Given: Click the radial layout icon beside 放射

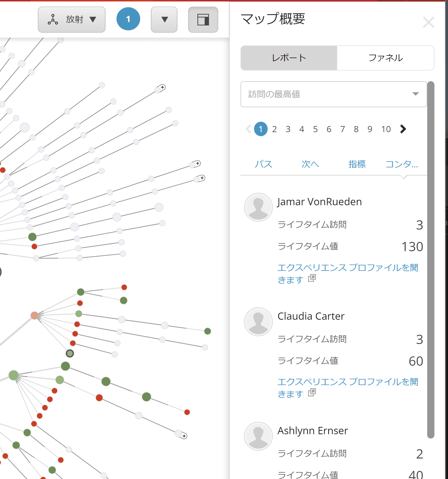Looking at the screenshot, I should 53,19.
